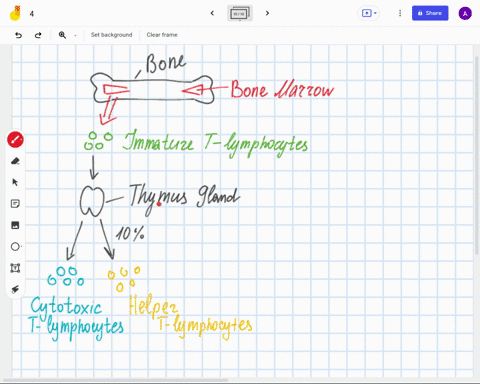Go to the next frame
Screen dimensions: 480x384
click(x=267, y=13)
